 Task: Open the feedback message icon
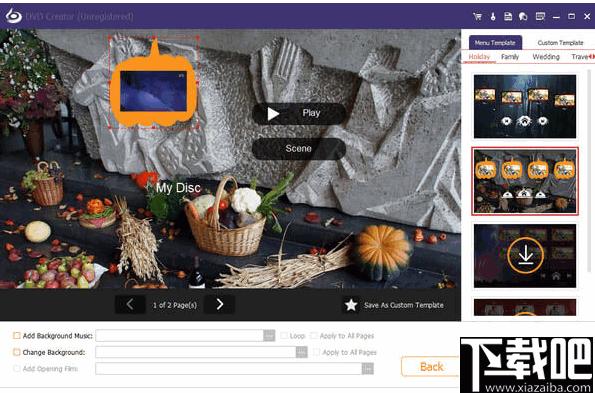pos(540,16)
